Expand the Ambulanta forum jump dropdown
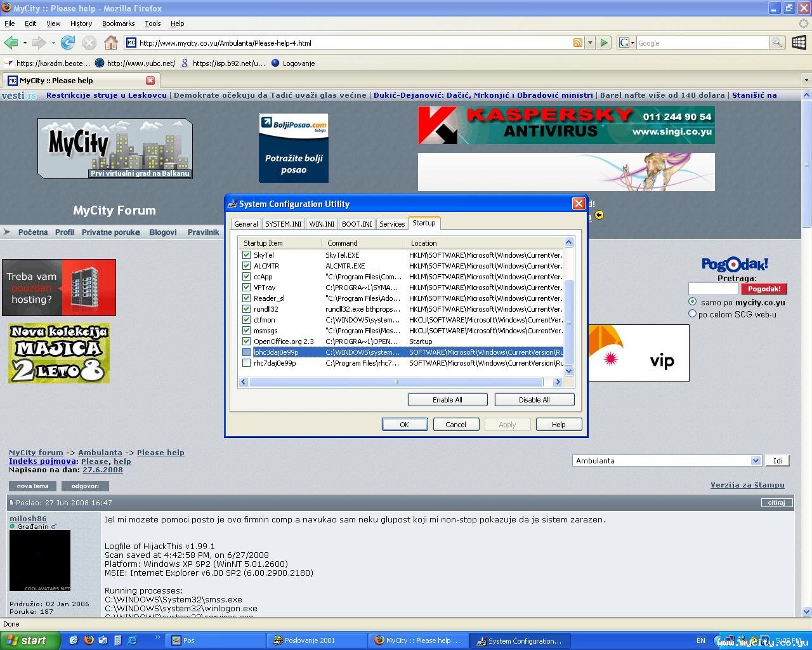The height and width of the screenshot is (650, 812). pos(756,461)
